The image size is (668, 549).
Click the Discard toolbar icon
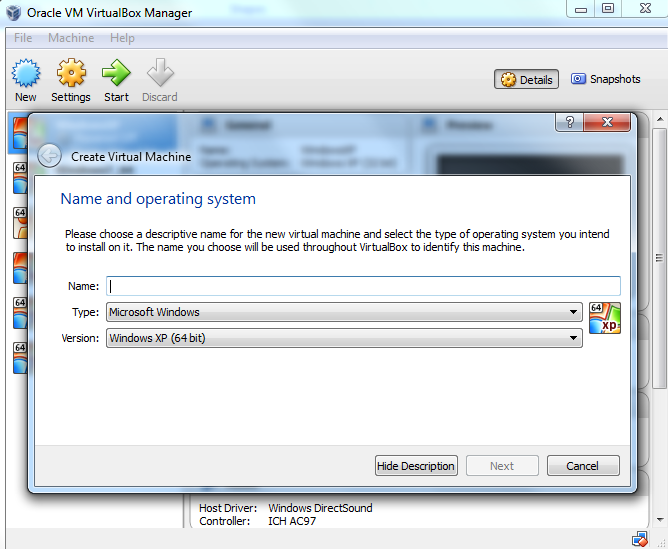point(160,76)
